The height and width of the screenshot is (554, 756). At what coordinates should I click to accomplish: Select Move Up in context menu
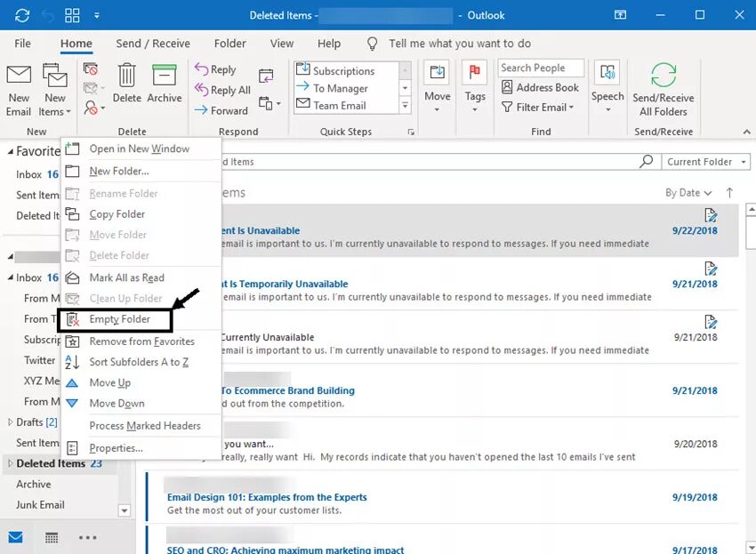[141, 382]
